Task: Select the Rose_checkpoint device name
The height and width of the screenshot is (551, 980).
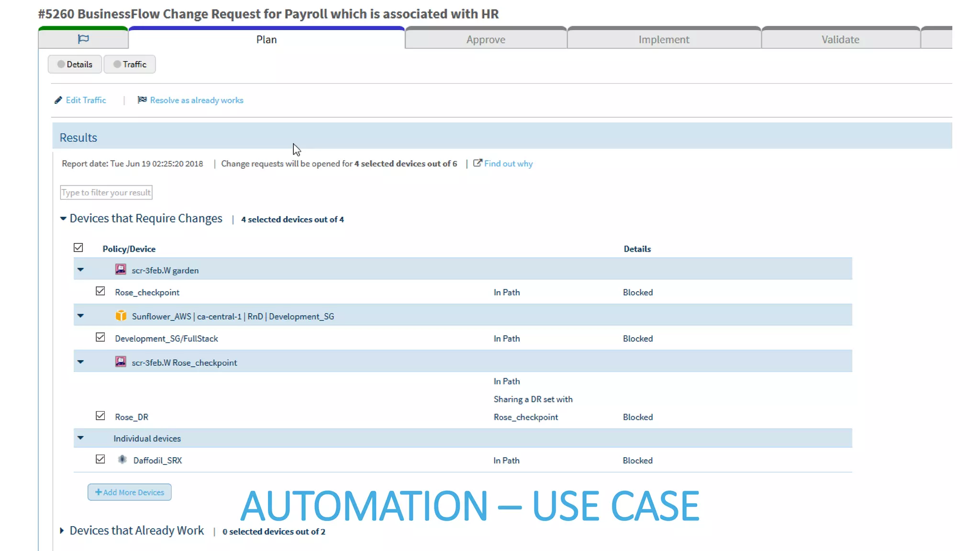Action: 147,292
